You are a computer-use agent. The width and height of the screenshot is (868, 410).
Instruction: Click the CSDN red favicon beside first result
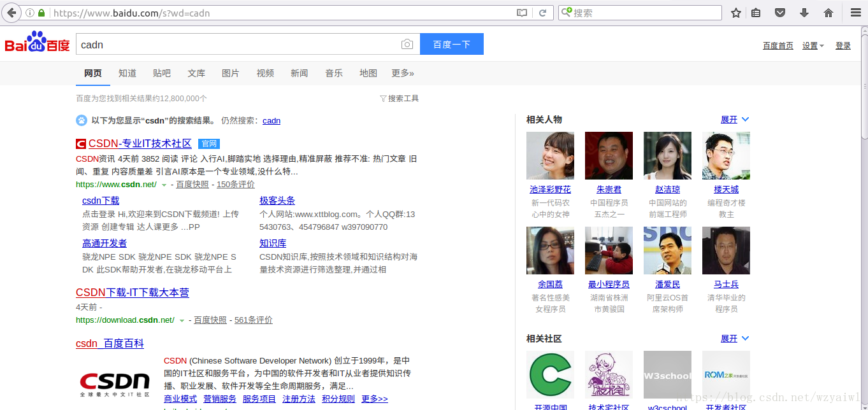81,144
